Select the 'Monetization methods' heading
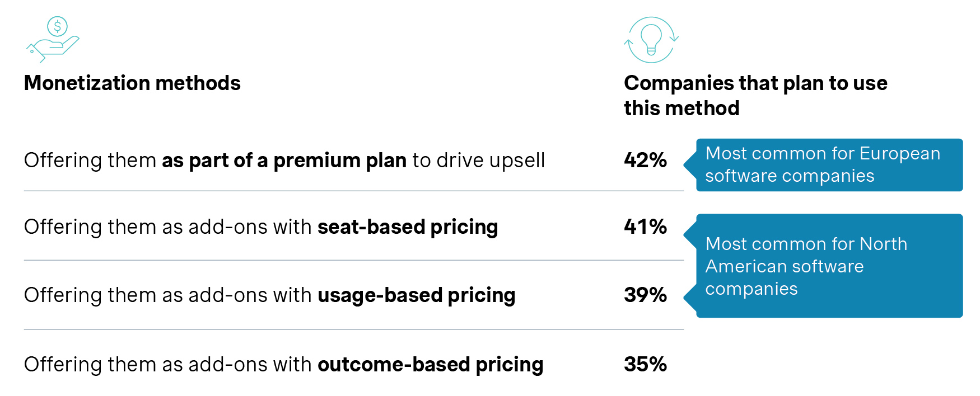Screen dimensions: 980x396 [x=132, y=83]
